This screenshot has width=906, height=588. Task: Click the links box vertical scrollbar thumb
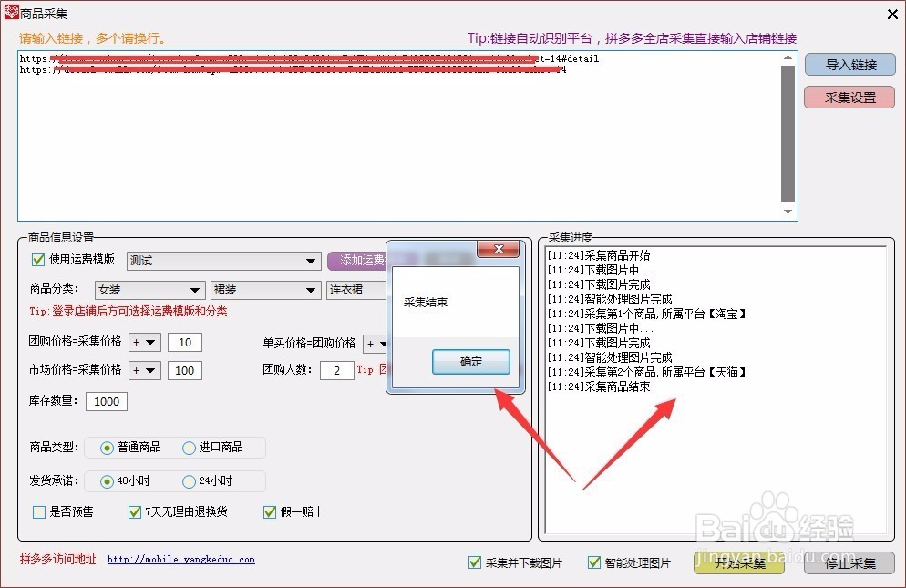[x=788, y=134]
